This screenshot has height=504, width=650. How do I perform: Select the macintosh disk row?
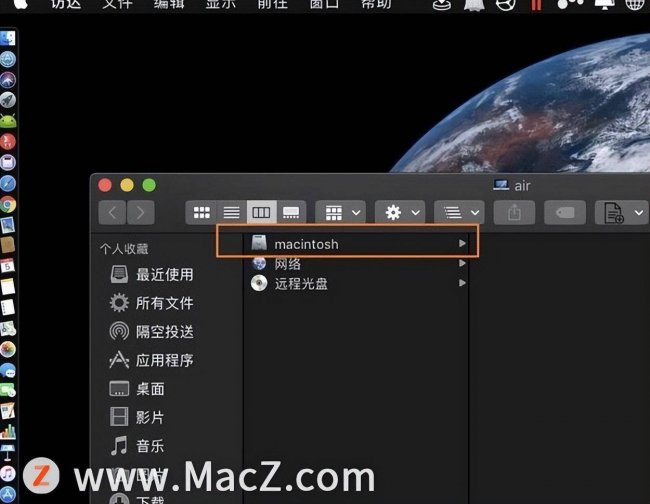coord(358,244)
